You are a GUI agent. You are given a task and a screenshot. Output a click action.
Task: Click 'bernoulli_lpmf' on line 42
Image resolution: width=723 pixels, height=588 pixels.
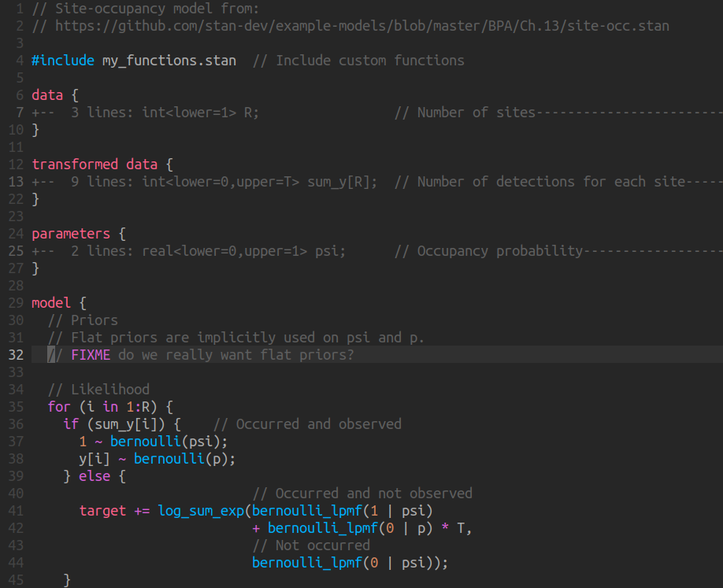tap(323, 528)
